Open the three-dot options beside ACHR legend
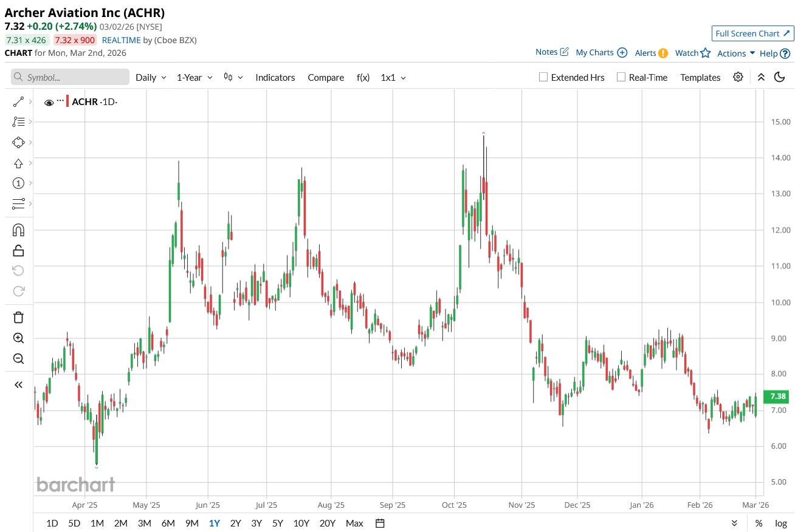 60,100
